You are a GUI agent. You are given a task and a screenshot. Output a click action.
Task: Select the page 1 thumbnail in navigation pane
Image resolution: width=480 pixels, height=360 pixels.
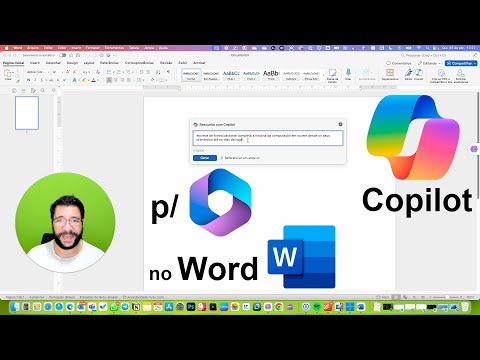point(27,113)
